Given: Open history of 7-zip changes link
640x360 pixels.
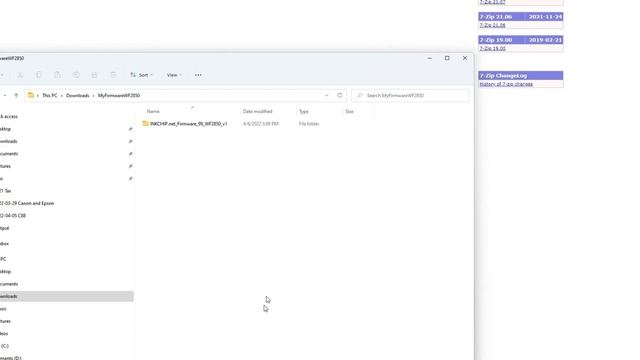Looking at the screenshot, I should tap(506, 84).
